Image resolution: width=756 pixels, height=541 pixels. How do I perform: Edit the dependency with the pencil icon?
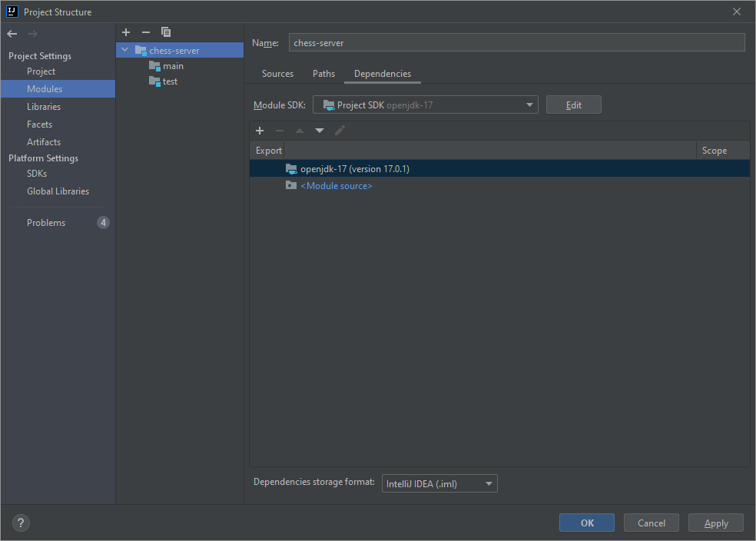(x=340, y=131)
